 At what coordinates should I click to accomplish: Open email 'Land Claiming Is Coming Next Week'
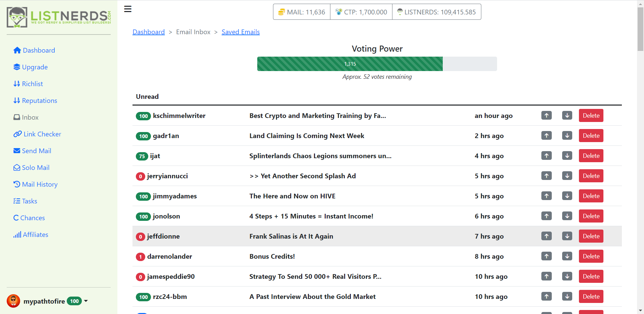[x=307, y=136]
